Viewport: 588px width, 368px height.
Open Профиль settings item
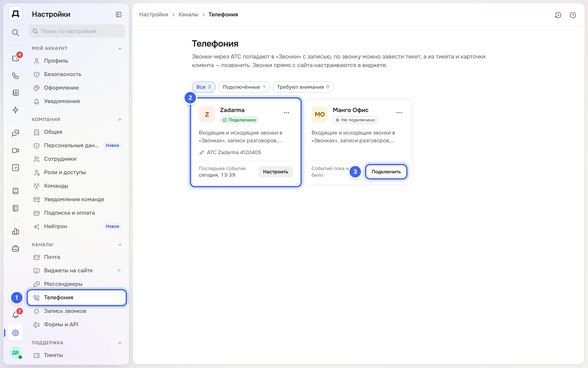(x=77, y=61)
